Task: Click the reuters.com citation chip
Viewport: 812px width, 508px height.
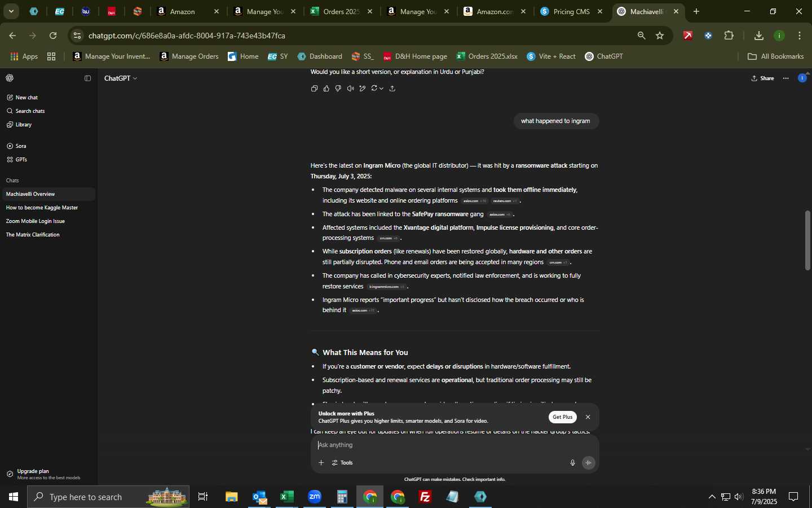Action: [x=505, y=201]
